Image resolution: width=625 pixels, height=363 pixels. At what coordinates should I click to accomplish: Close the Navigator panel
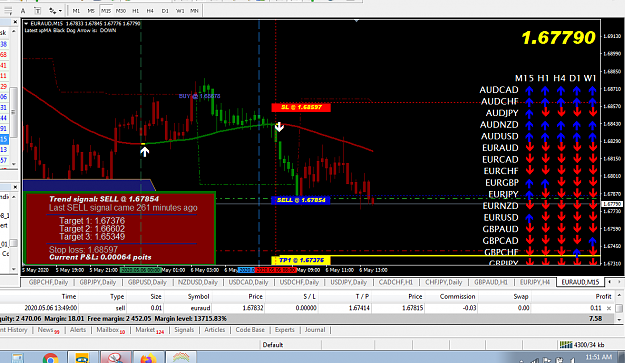(15, 186)
